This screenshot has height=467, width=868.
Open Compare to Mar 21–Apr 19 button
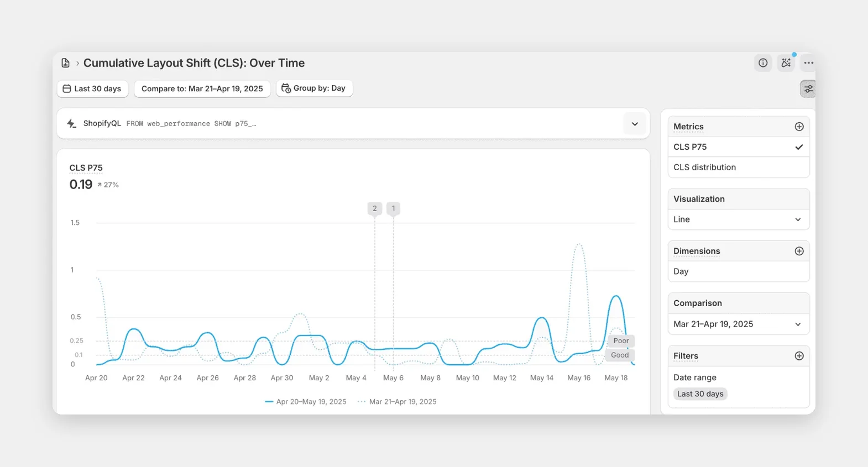tap(202, 88)
